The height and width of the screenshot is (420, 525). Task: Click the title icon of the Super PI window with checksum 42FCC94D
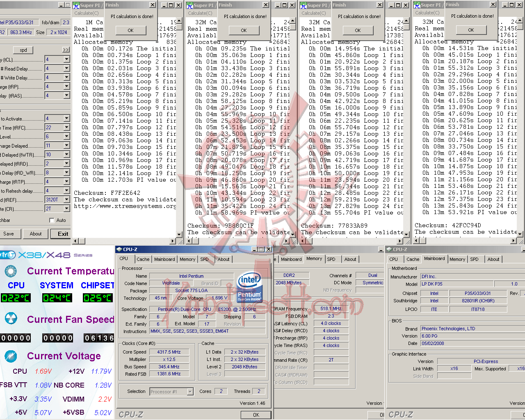pos(417,5)
